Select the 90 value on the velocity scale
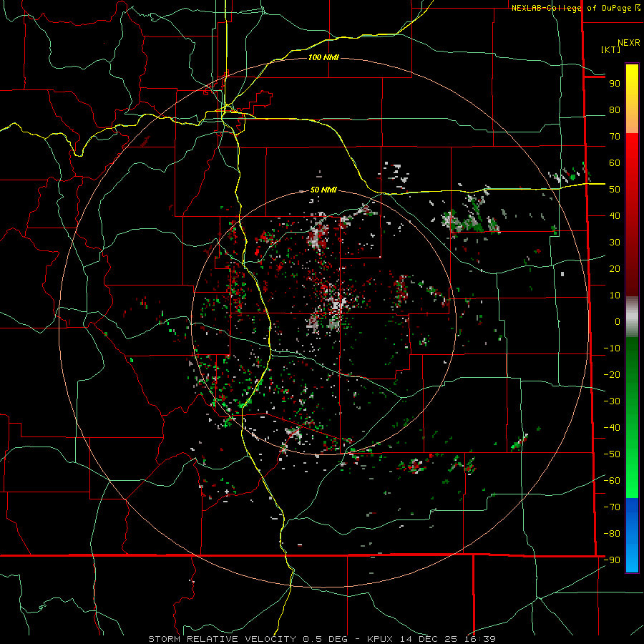Image resolution: width=644 pixels, height=644 pixels. 615,84
